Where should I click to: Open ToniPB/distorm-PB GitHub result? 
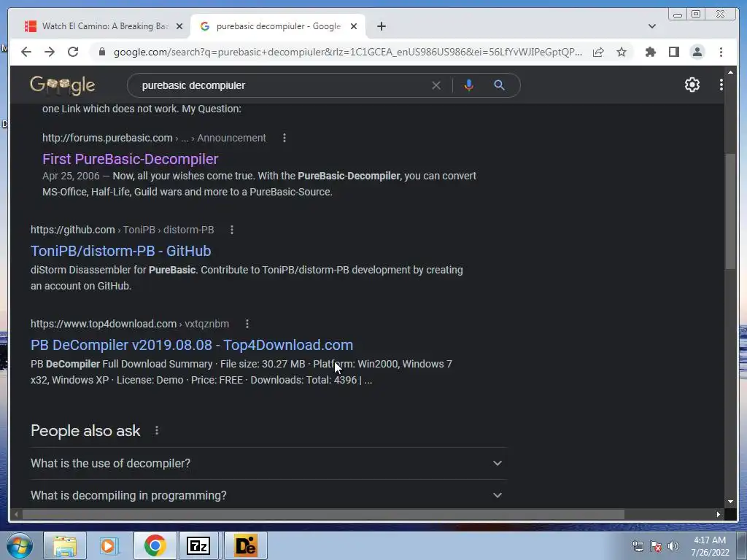[120, 251]
